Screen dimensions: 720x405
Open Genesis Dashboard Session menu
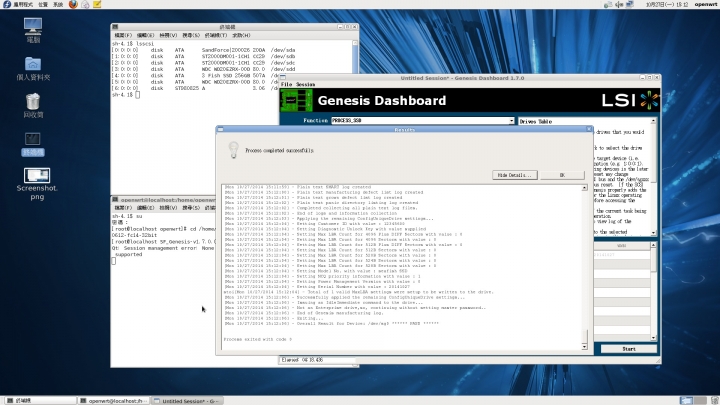[305, 84]
